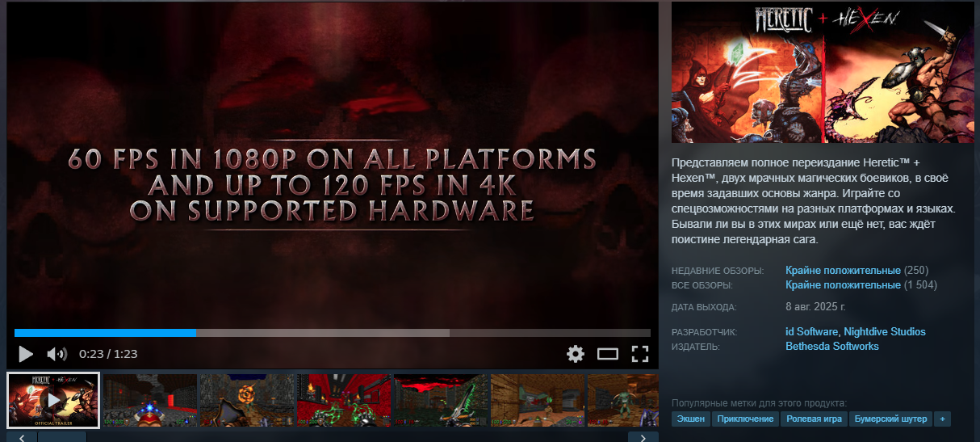
Task: Open the third screenshot thumbnail
Action: click(x=247, y=400)
